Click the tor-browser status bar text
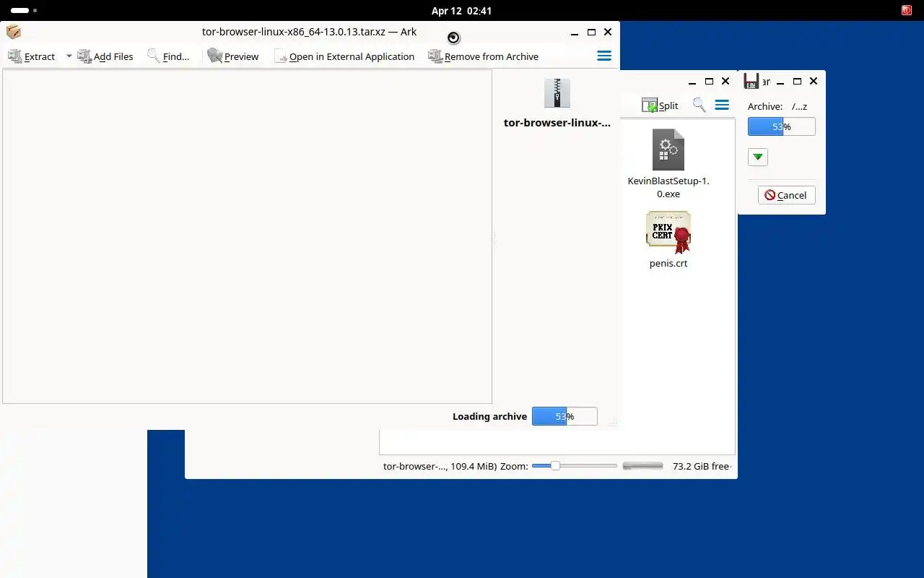This screenshot has width=924, height=578. [x=440, y=467]
